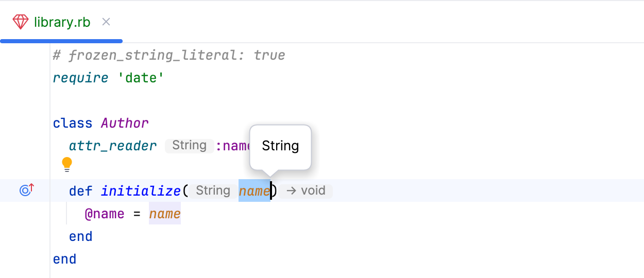644x278 pixels.
Task: Click the String hint beside attr_reader
Action: point(189,146)
